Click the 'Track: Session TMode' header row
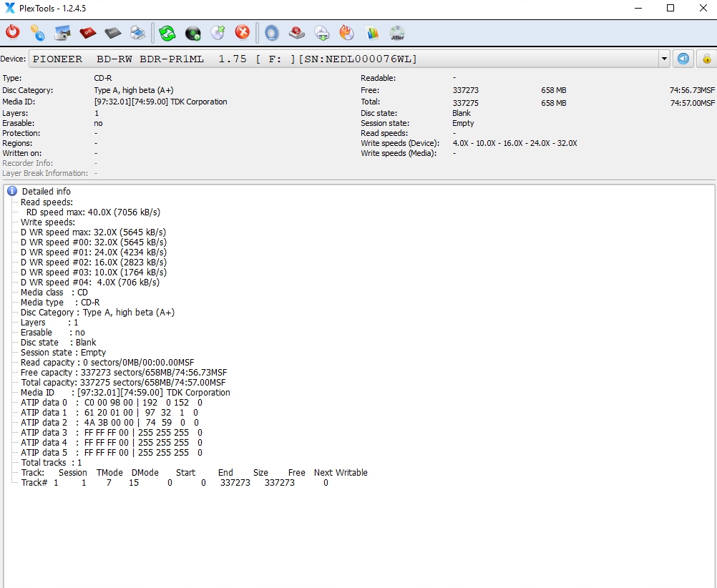Image resolution: width=717 pixels, height=588 pixels. (194, 474)
